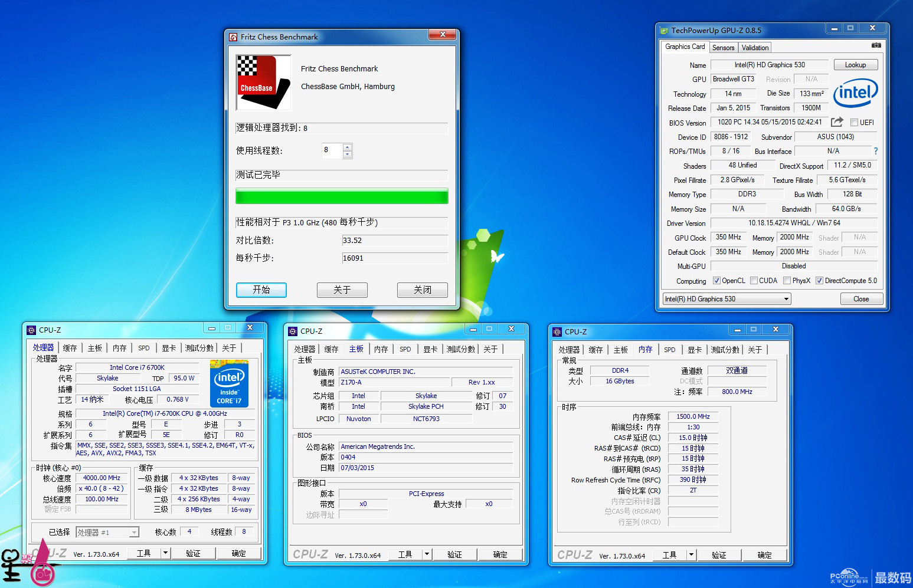This screenshot has width=913, height=588.
Task: Click the Intel logo in GPU-Z
Action: point(855,93)
